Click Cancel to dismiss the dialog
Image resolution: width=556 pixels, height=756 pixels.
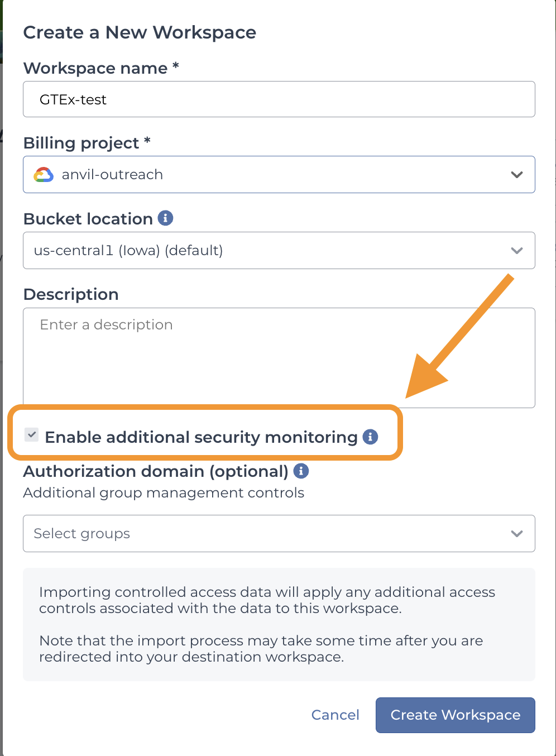(x=334, y=715)
